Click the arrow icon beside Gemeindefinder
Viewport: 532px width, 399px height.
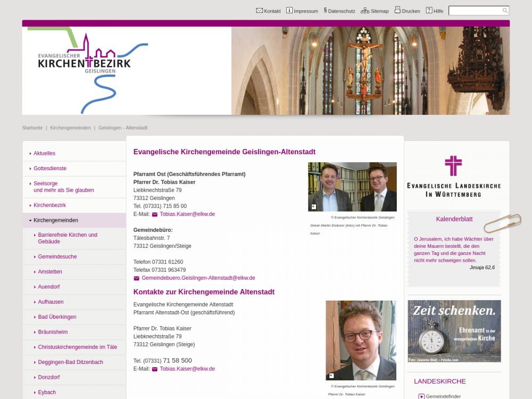[421, 396]
